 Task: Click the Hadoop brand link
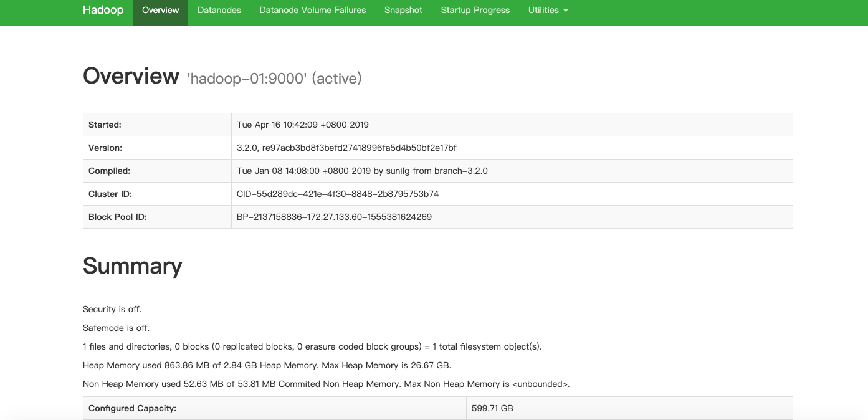click(103, 10)
